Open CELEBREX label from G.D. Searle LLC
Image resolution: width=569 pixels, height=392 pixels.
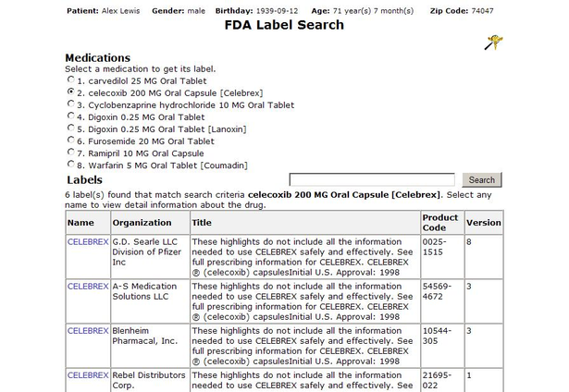pos(88,242)
